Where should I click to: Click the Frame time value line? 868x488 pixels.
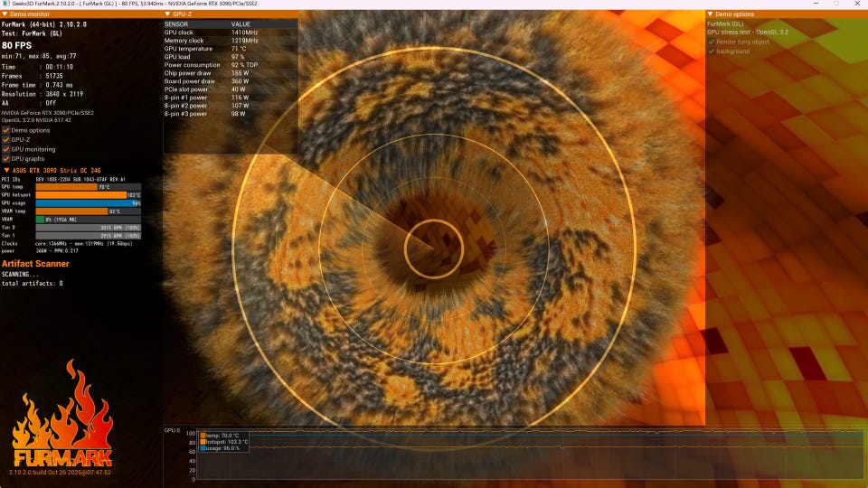37,85
